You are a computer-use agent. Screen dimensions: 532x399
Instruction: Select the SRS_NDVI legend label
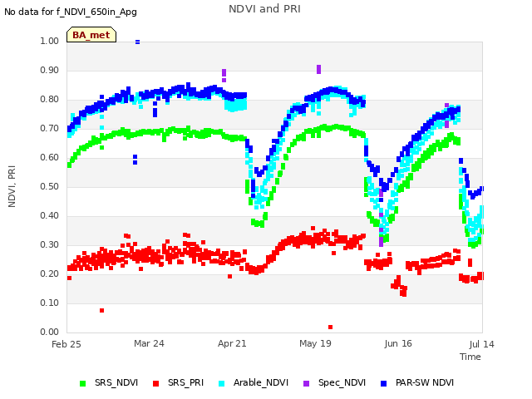pos(116,382)
